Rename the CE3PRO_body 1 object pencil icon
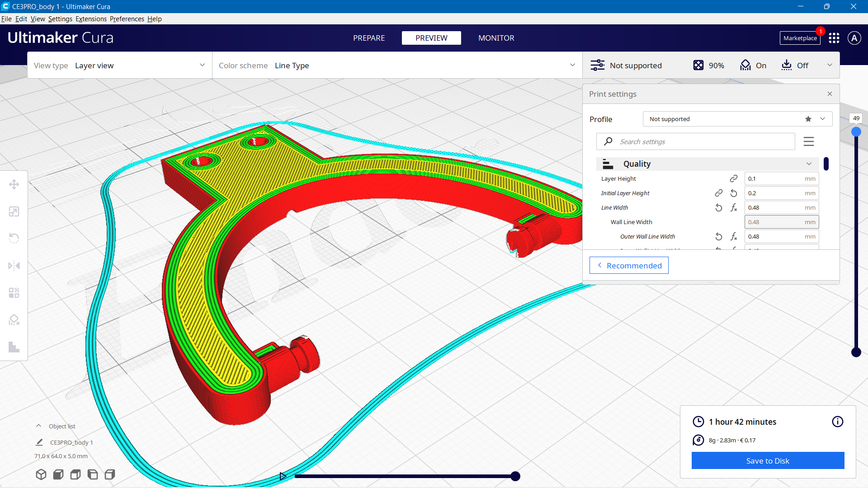868x488 pixels. [39, 442]
